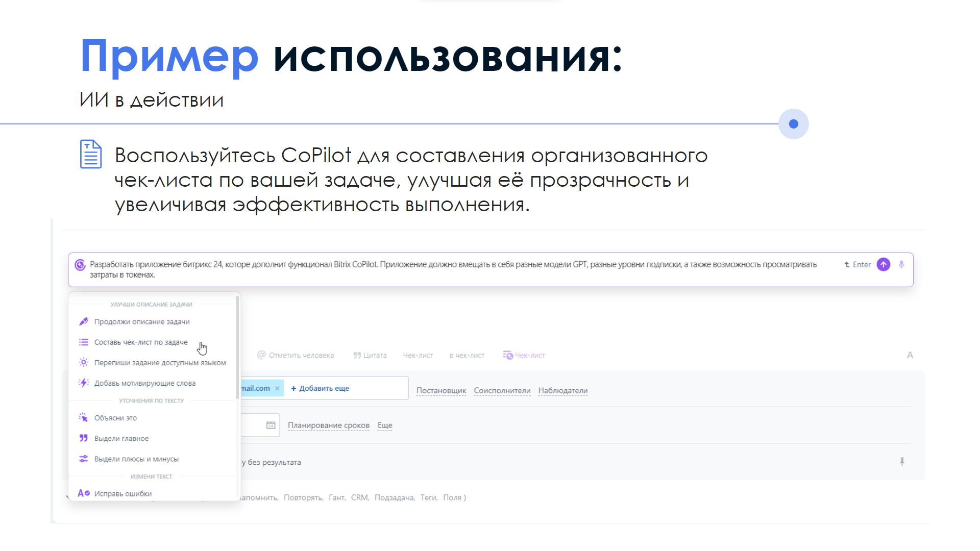Viewport: 980px width, 551px height.
Task: Choose Составь чек-лист по задаче option
Action: [x=141, y=342]
